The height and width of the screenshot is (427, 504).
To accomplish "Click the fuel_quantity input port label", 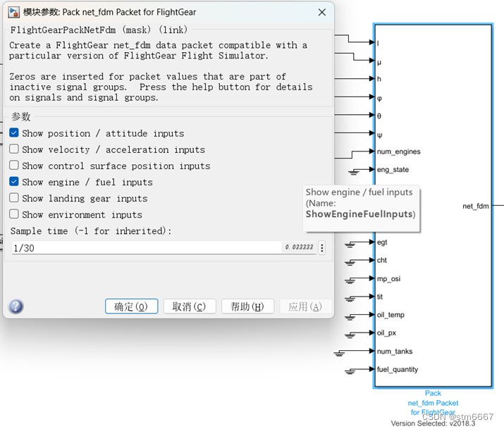I will pyautogui.click(x=398, y=369).
